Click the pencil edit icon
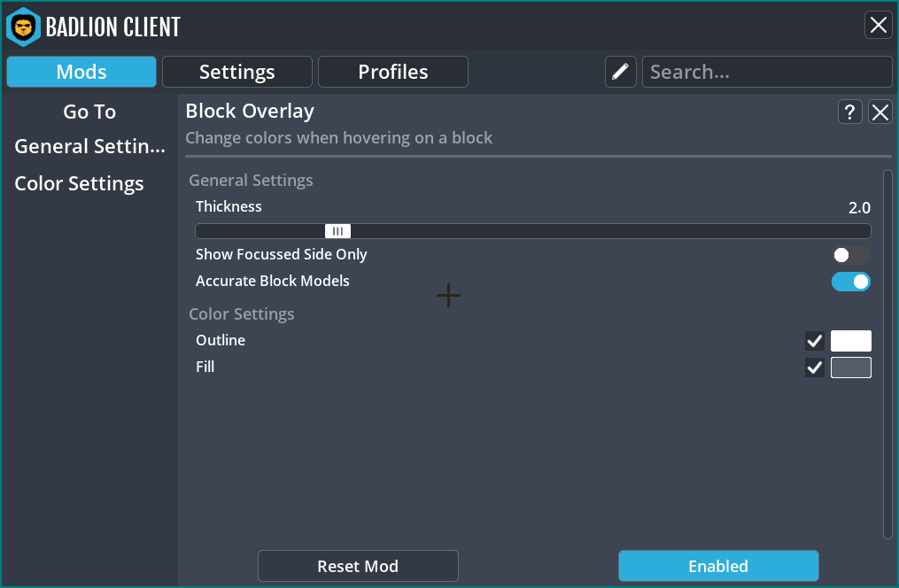 pyautogui.click(x=620, y=72)
